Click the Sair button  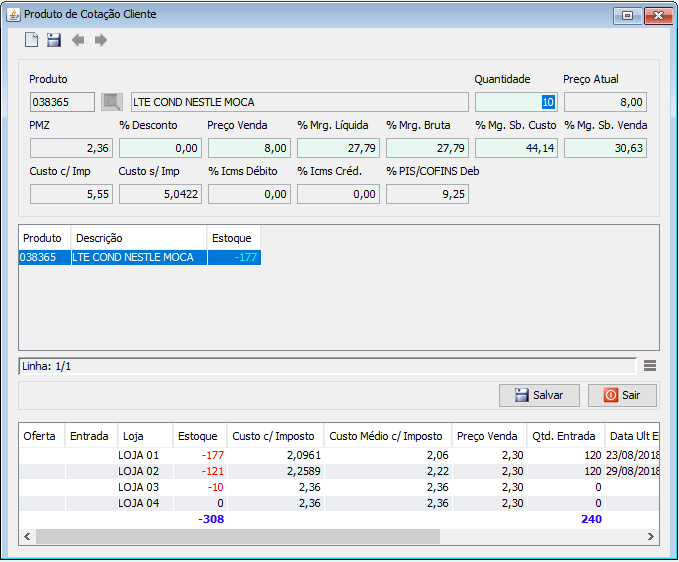[x=622, y=395]
